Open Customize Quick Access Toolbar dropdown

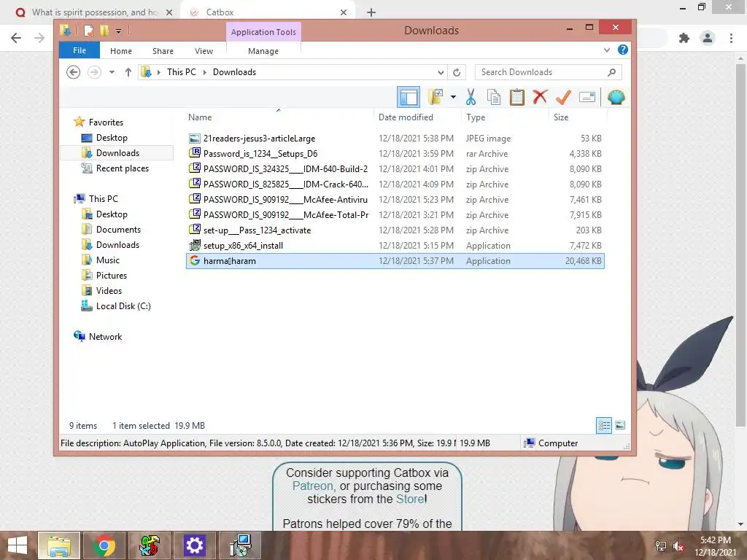coord(118,31)
